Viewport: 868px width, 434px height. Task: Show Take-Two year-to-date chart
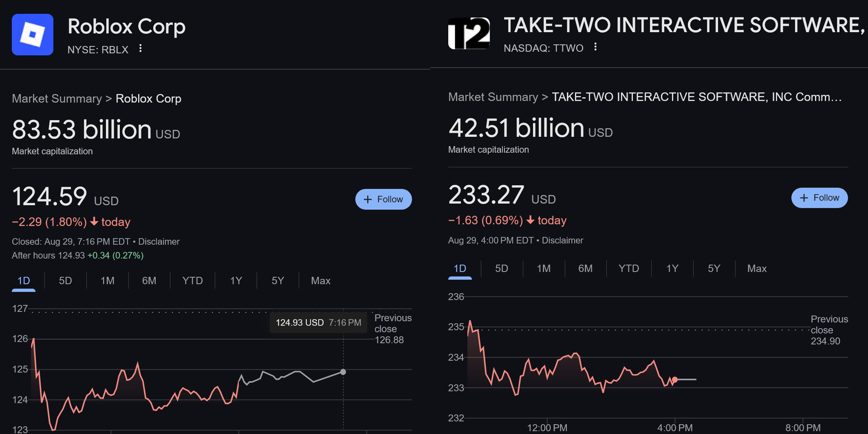coord(629,268)
